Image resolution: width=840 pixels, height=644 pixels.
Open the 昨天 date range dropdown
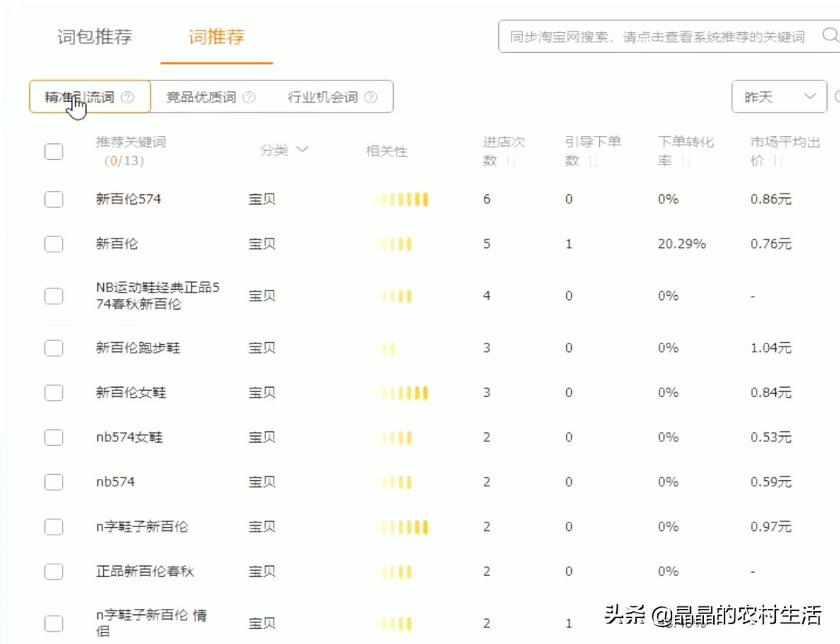[x=772, y=96]
